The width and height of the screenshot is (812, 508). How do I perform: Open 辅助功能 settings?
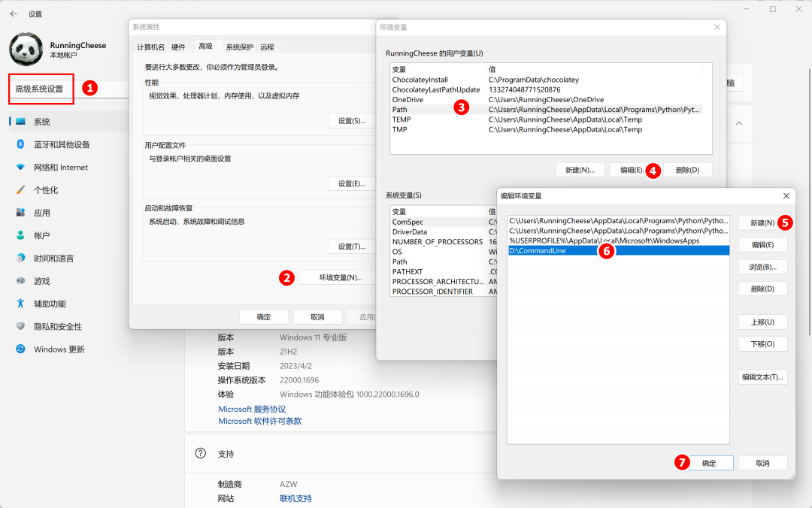point(50,304)
